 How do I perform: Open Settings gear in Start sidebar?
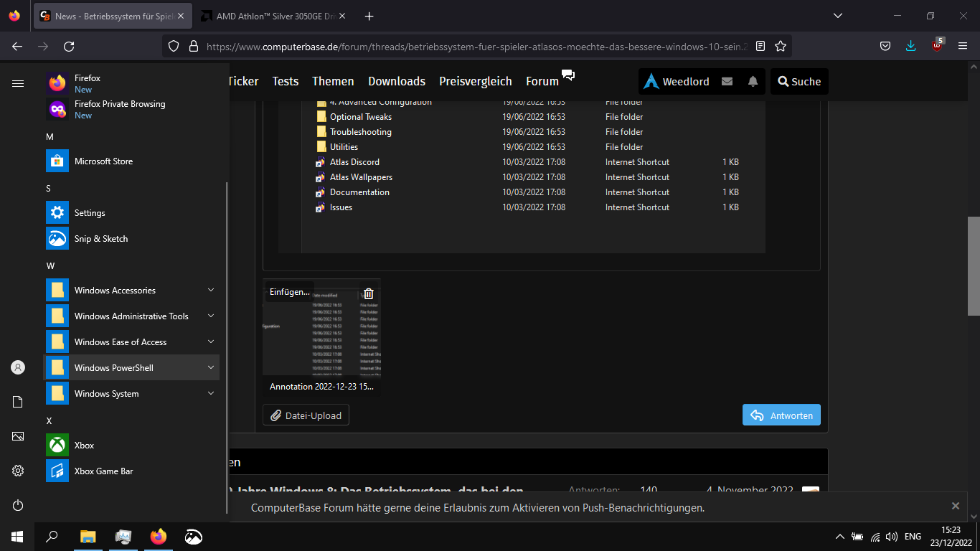[x=18, y=471]
